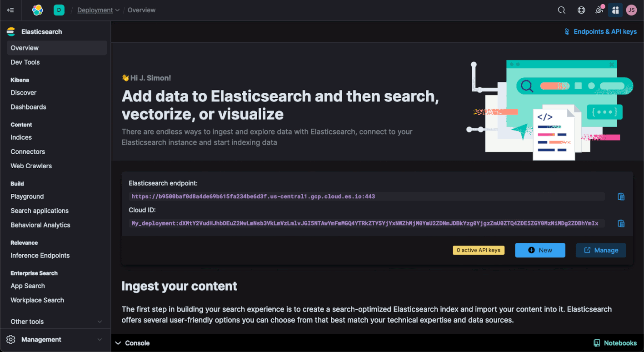
Task: Copy the Cloud ID with the copy icon
Action: point(621,223)
